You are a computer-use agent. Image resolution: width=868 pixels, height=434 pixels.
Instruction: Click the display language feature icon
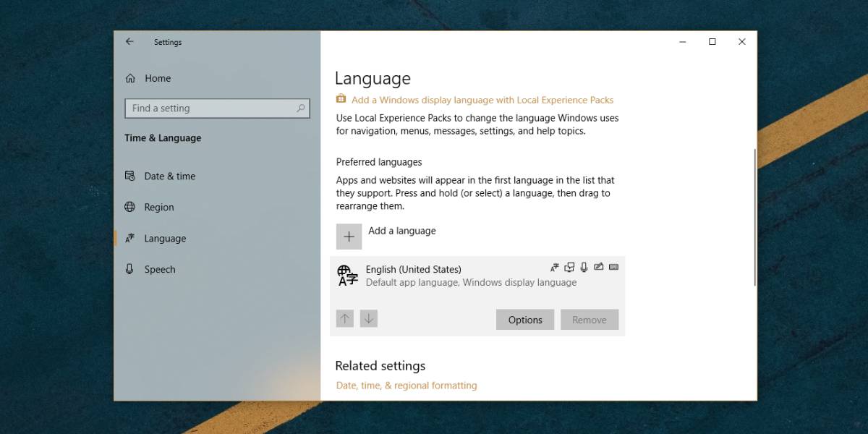(x=555, y=267)
